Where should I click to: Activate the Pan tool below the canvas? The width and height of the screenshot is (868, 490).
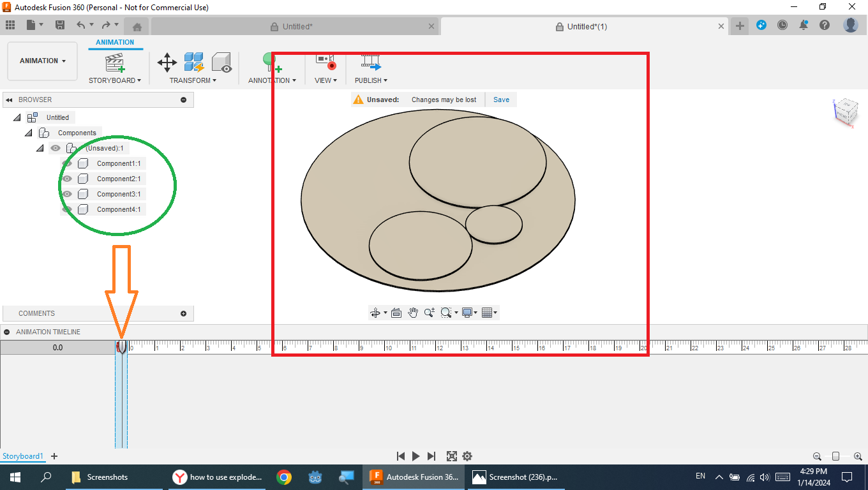tap(412, 313)
